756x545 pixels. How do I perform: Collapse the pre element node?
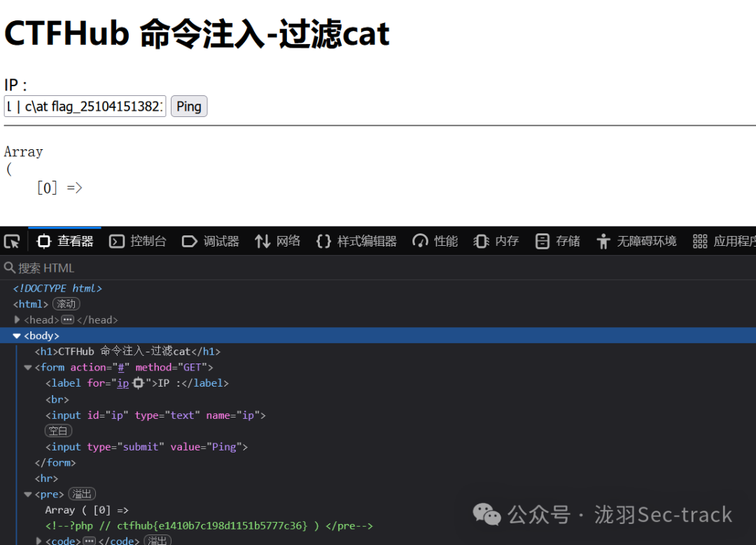coord(28,495)
